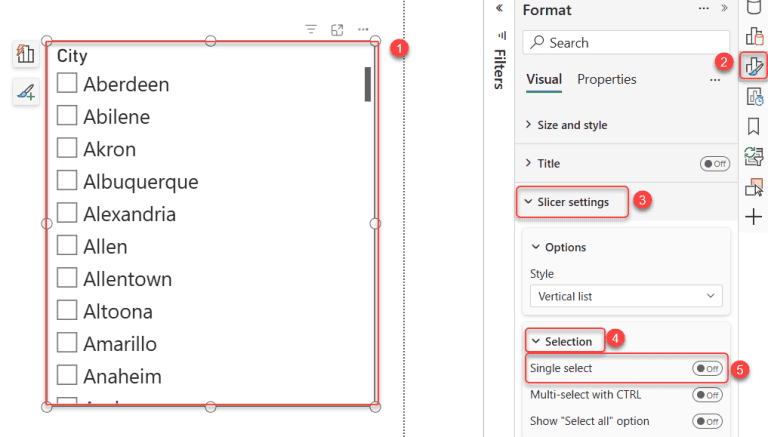Viewport: 768px width, 437px height.
Task: Open the slicer in Focus mode
Action: pos(337,30)
